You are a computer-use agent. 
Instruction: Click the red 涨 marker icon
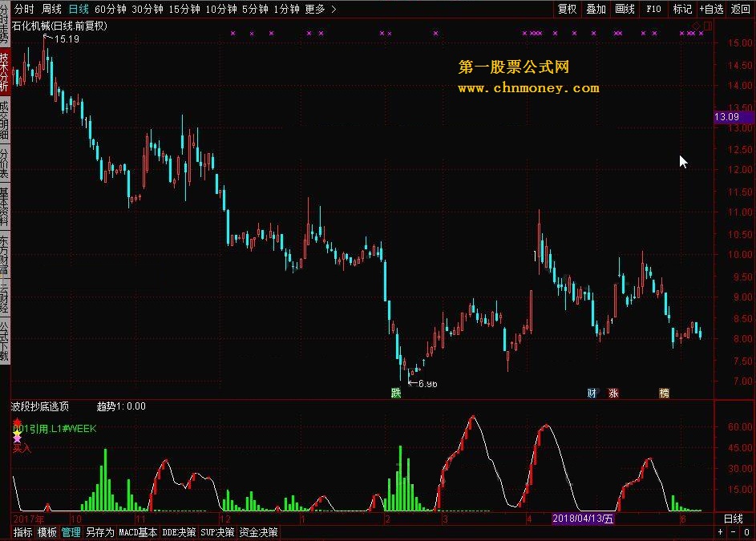click(x=613, y=393)
